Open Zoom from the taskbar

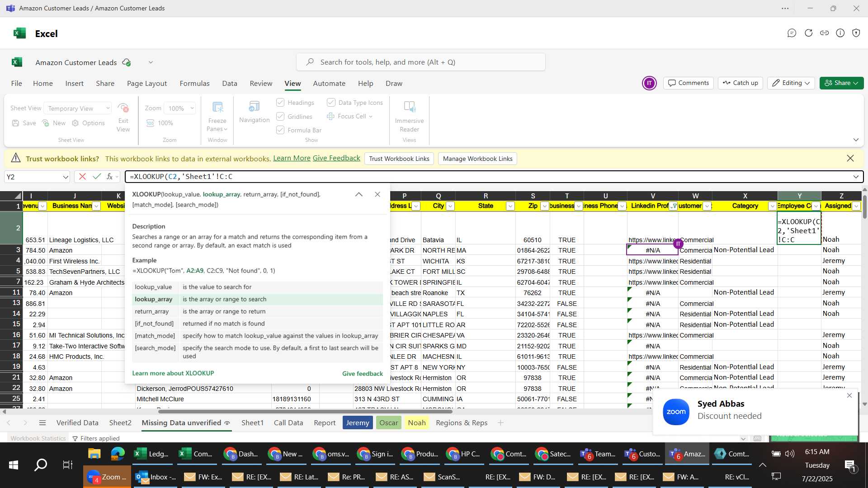pyautogui.click(x=107, y=477)
